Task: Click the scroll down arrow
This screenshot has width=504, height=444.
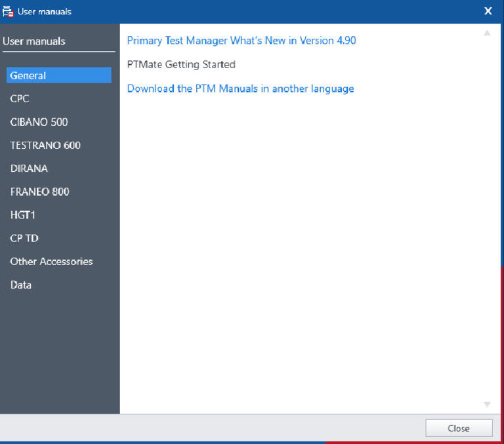Action: point(487,404)
